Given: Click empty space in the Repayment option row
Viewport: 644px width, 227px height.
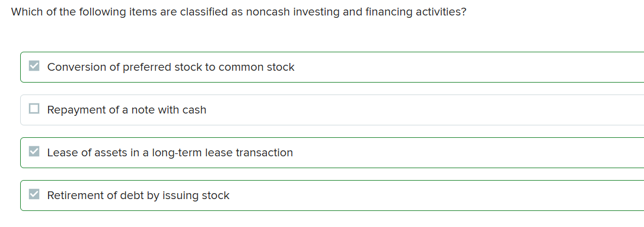Looking at the screenshot, I should click(423, 110).
